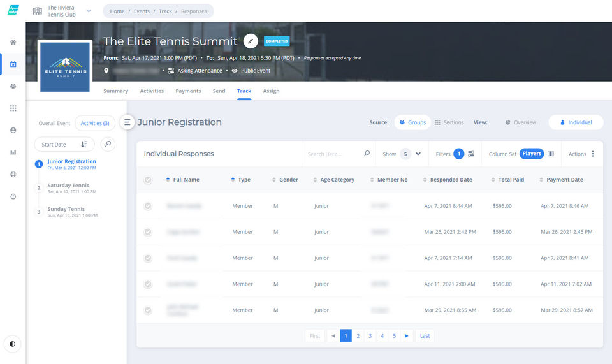
Task: Click the location pin icon
Action: point(106,71)
